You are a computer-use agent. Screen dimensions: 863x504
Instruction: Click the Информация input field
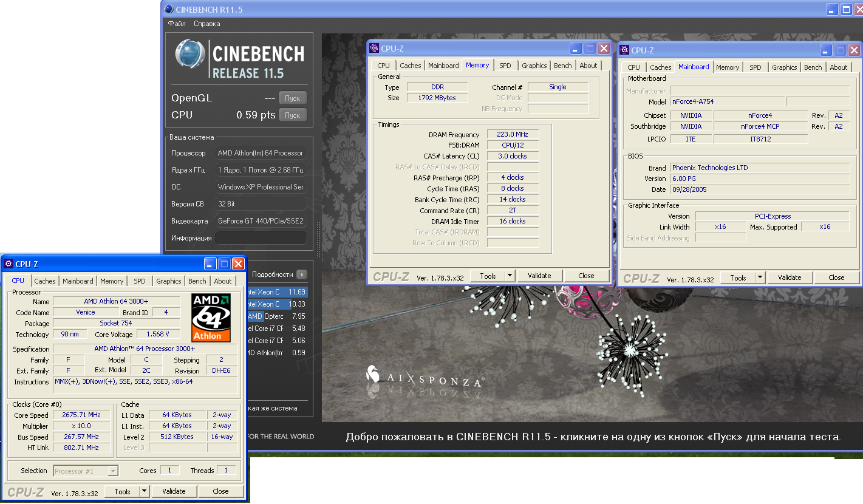(x=261, y=238)
